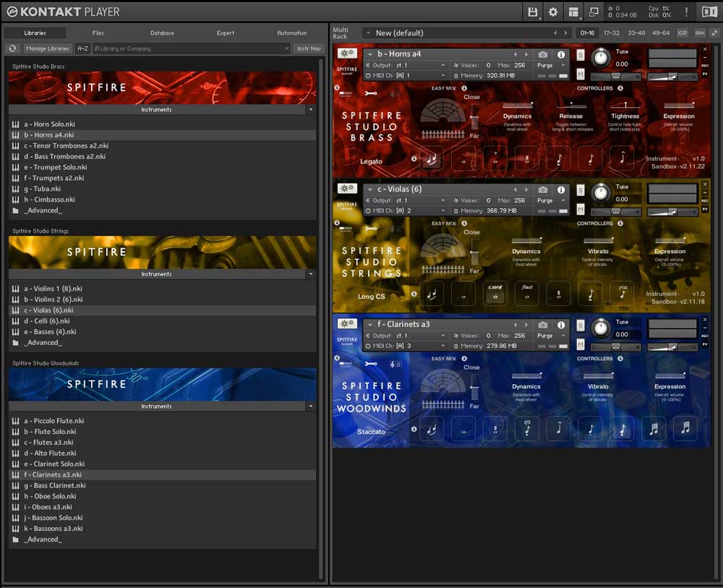Expand the Horns a4 instrument name menu
This screenshot has width=723, height=588.
coord(369,54)
